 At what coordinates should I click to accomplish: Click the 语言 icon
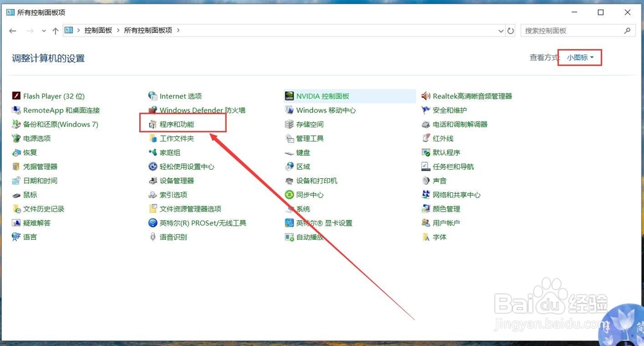tap(16, 237)
